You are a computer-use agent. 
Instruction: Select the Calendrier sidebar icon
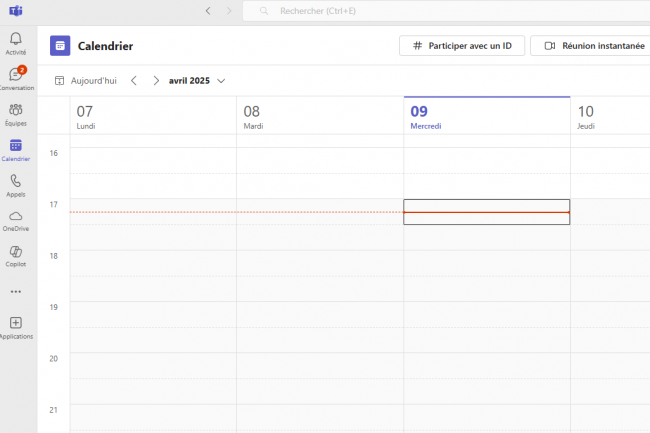pos(15,149)
